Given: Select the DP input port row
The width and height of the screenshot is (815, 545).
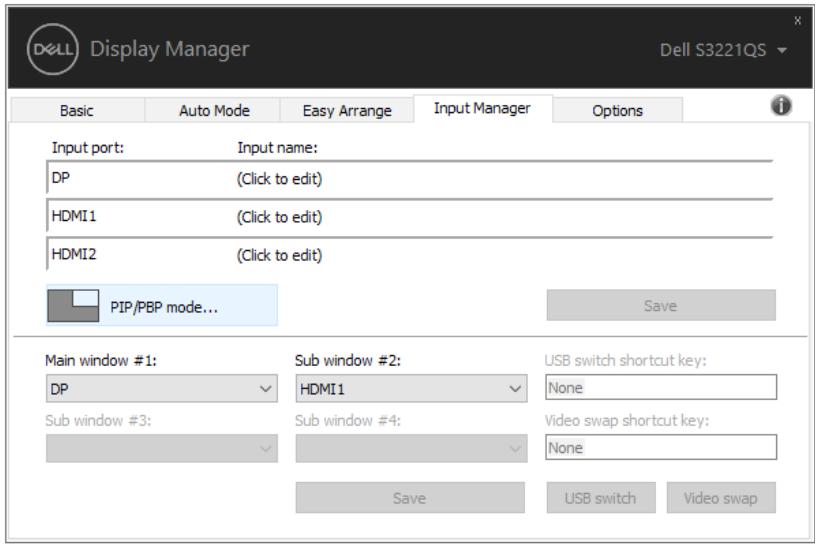Looking at the screenshot, I should pyautogui.click(x=410, y=178).
